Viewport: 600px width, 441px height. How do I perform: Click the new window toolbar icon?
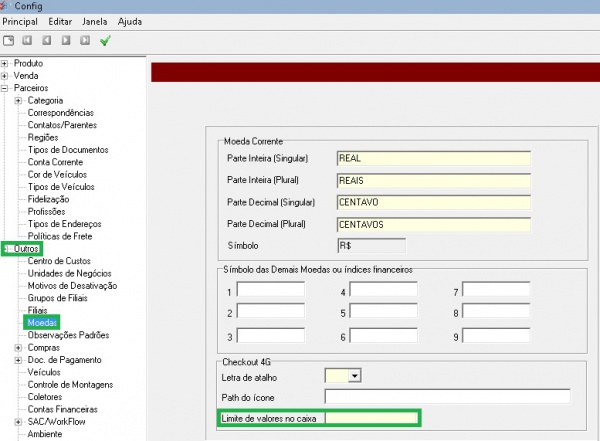[x=9, y=40]
